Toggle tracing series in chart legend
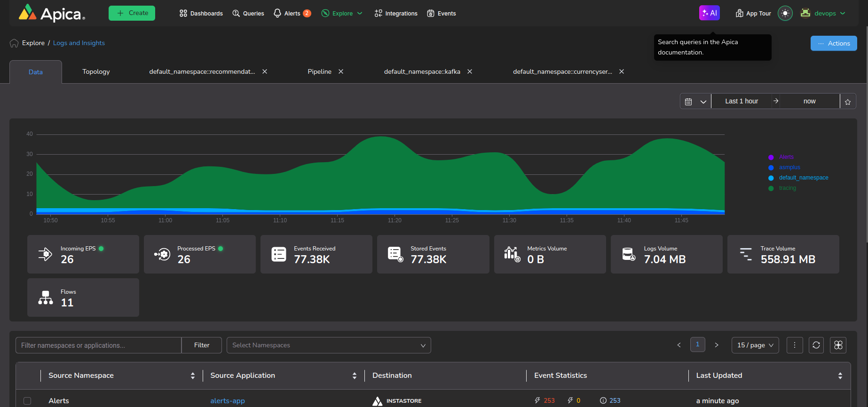 click(787, 188)
